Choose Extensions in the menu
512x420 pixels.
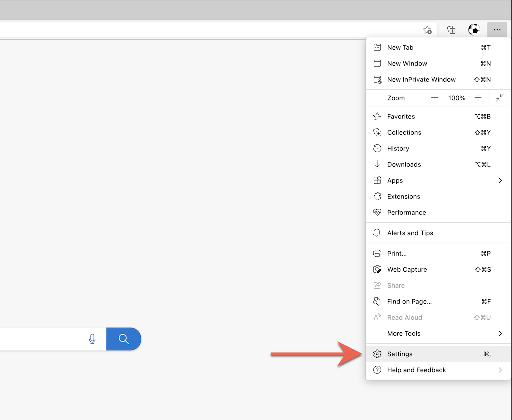tap(403, 196)
